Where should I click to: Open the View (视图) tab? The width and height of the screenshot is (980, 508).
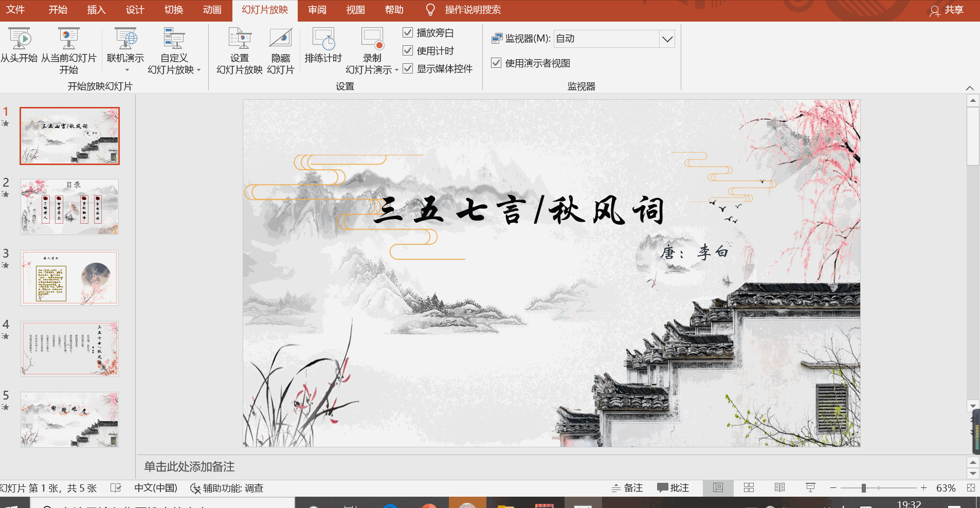click(x=355, y=10)
